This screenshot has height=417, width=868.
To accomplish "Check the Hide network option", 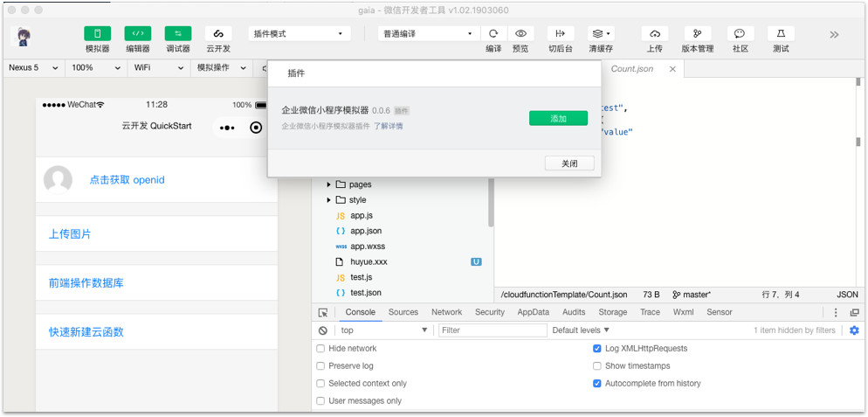I will (320, 349).
